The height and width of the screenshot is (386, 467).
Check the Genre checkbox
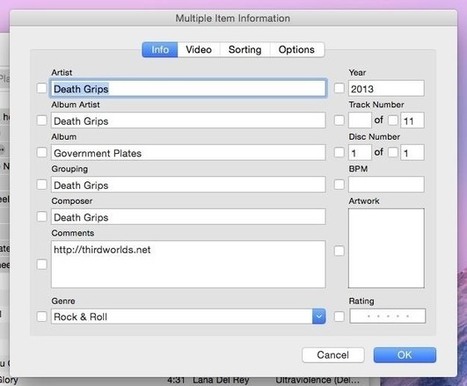[42, 316]
